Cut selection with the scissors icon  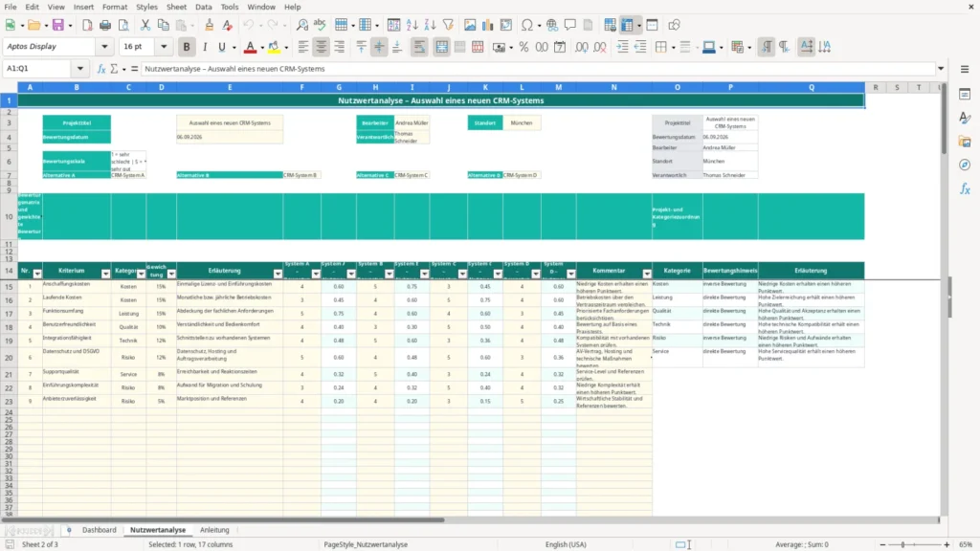coord(145,25)
